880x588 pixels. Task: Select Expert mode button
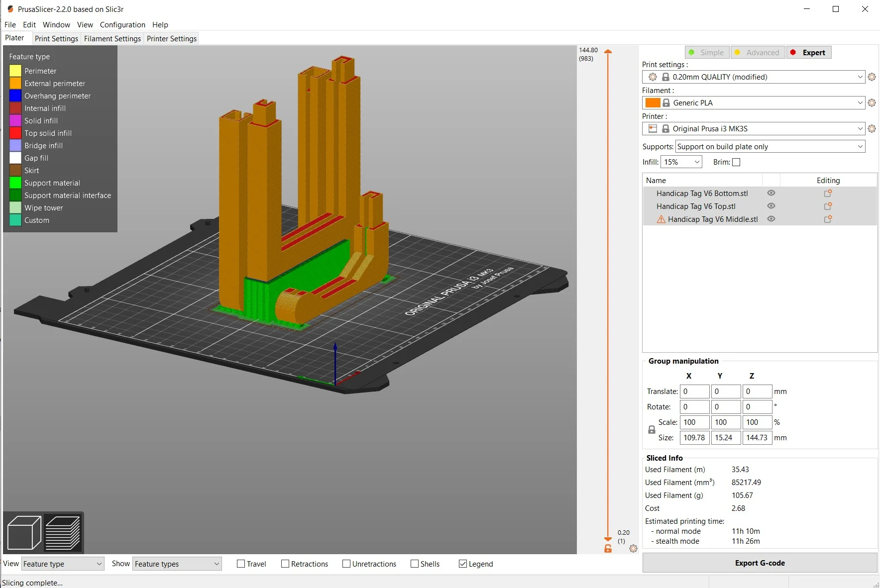click(x=809, y=53)
